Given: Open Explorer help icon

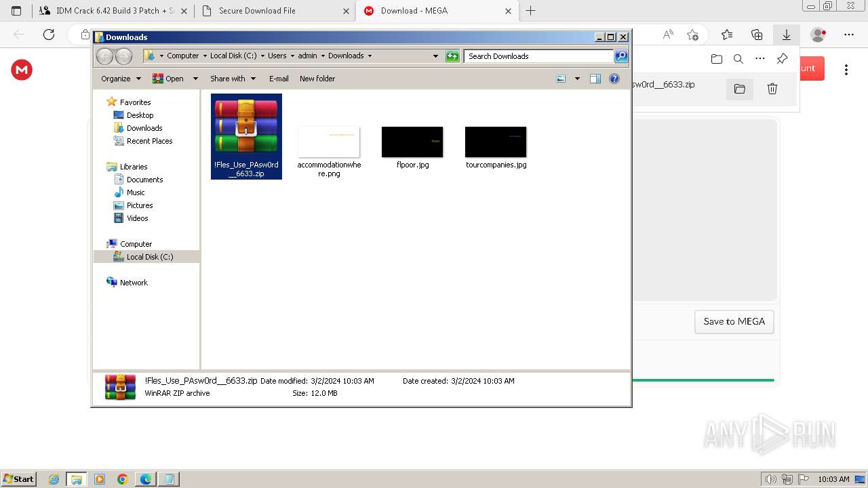Looking at the screenshot, I should coord(614,79).
